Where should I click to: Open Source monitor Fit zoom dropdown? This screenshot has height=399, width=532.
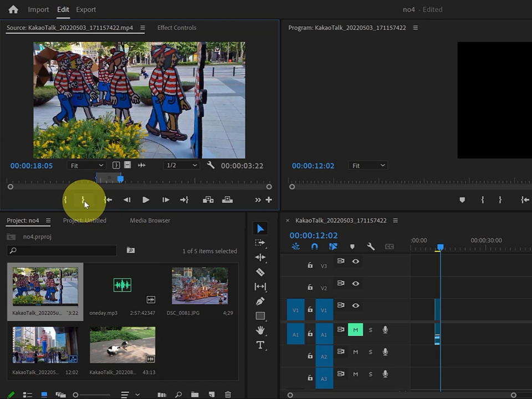tap(86, 165)
